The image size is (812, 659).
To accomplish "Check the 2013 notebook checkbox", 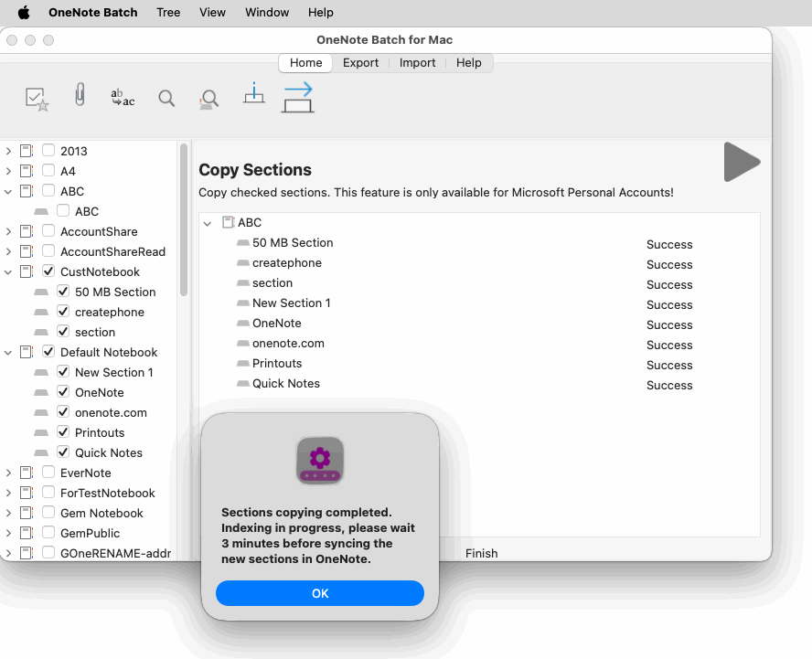I will (x=48, y=151).
